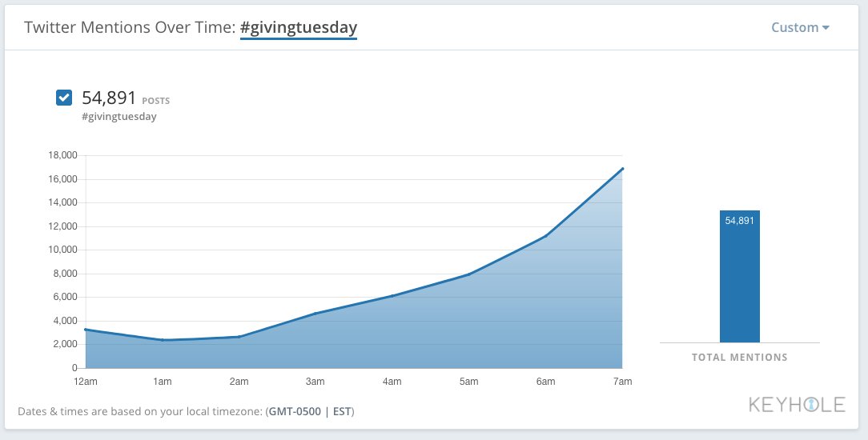Click the 5am data point on line
Image resolution: width=868 pixels, height=440 pixels.
tap(469, 274)
